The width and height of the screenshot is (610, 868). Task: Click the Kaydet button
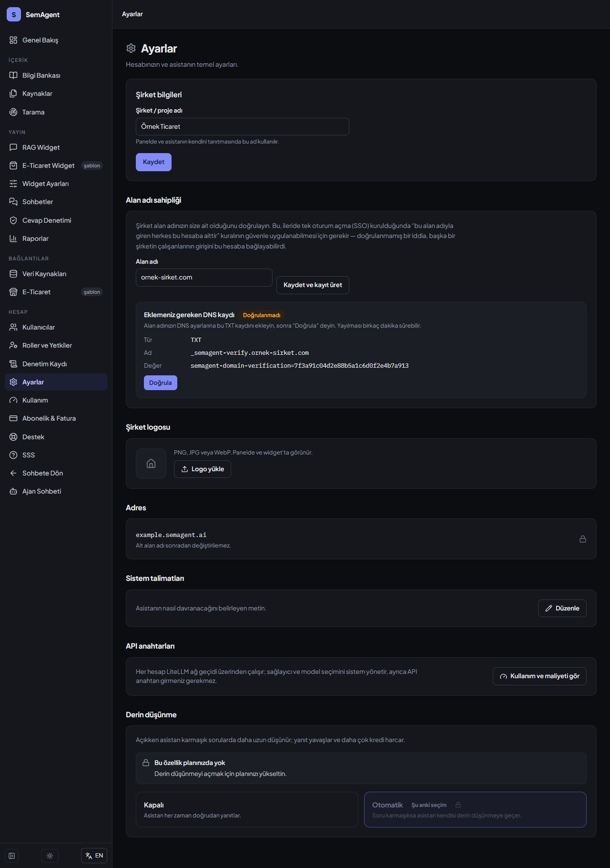[x=153, y=162]
